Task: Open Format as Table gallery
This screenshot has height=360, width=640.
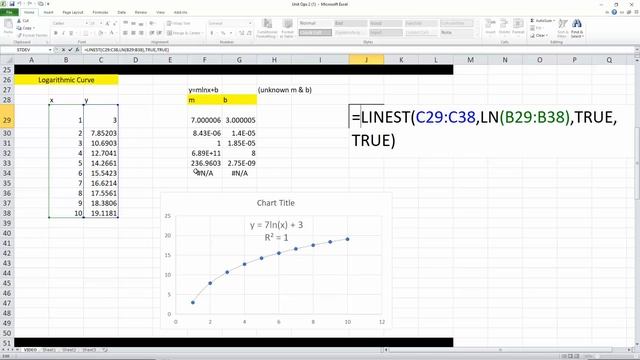Action: point(287,29)
